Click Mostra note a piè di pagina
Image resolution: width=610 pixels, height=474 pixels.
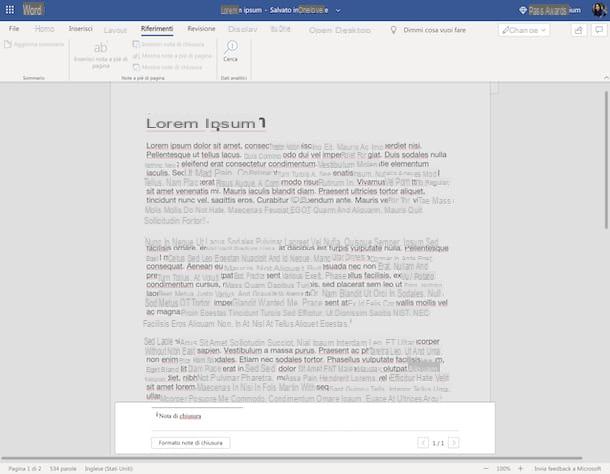[172, 56]
